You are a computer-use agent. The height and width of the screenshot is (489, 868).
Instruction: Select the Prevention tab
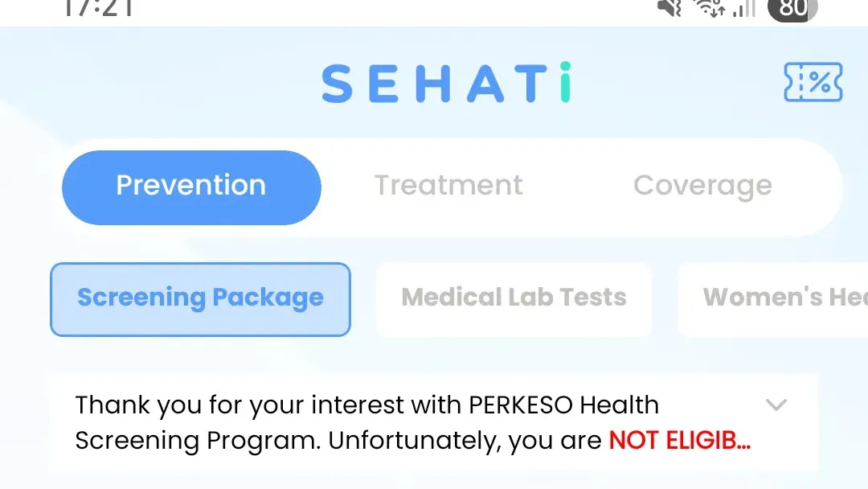tap(191, 187)
